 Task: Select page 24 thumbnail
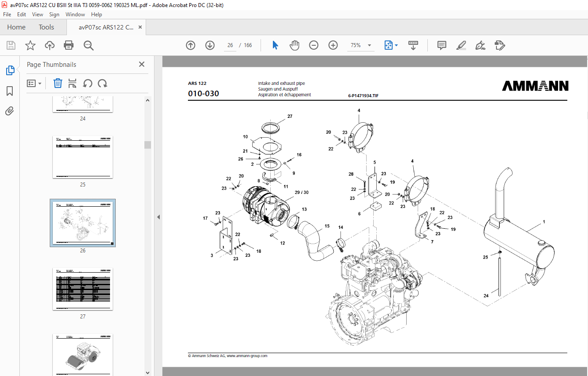click(83, 105)
